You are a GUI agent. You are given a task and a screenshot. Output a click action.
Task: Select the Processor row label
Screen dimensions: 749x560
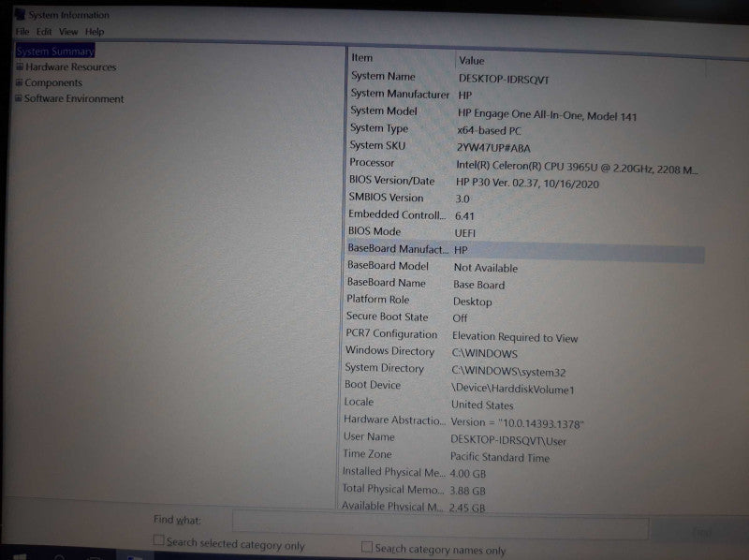point(372,162)
